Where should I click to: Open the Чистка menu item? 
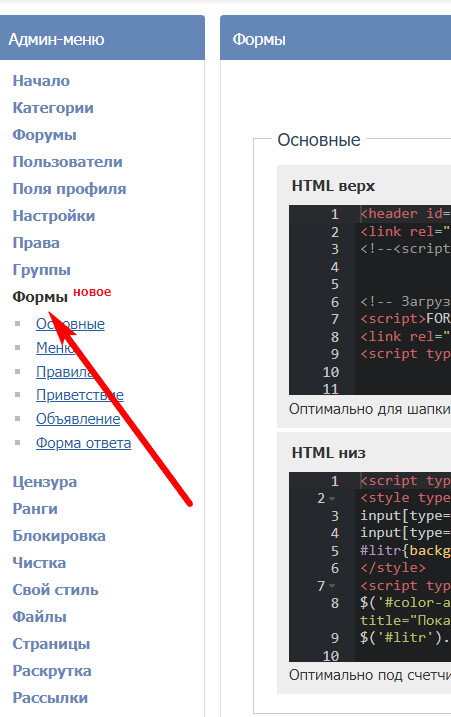pyautogui.click(x=39, y=563)
